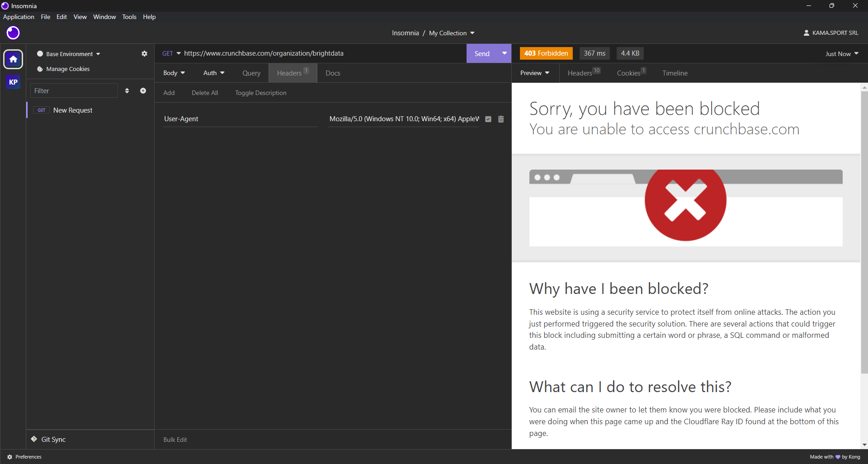Expand the Base Environment dropdown
This screenshot has width=868, height=464.
click(x=69, y=53)
